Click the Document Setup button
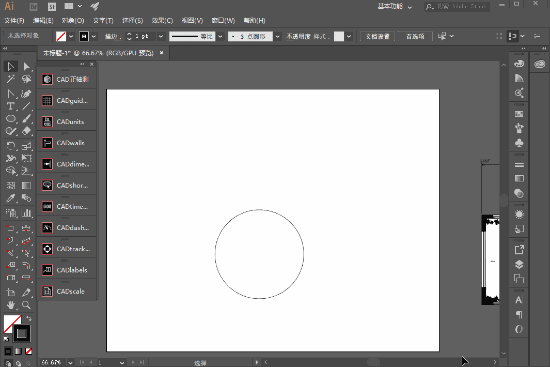Viewport: 550px width, 367px height. tap(377, 36)
